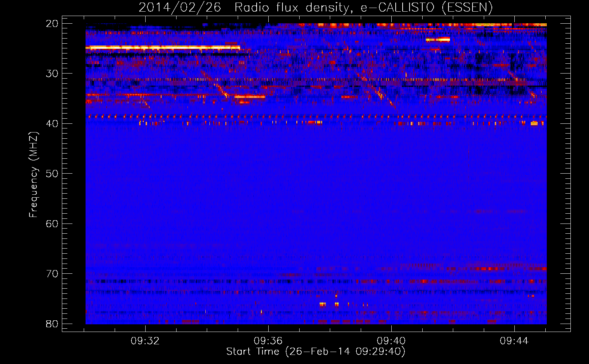Click the 80 frequency tick label

(52, 324)
